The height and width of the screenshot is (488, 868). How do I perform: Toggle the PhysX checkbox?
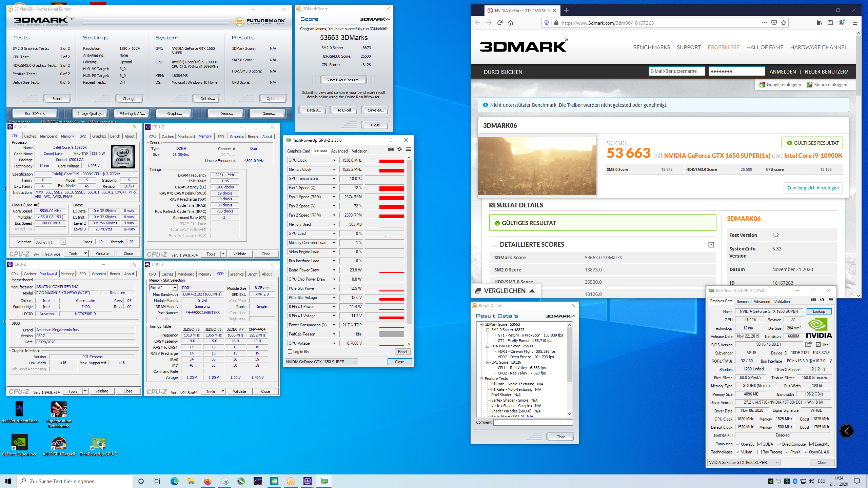tap(787, 452)
